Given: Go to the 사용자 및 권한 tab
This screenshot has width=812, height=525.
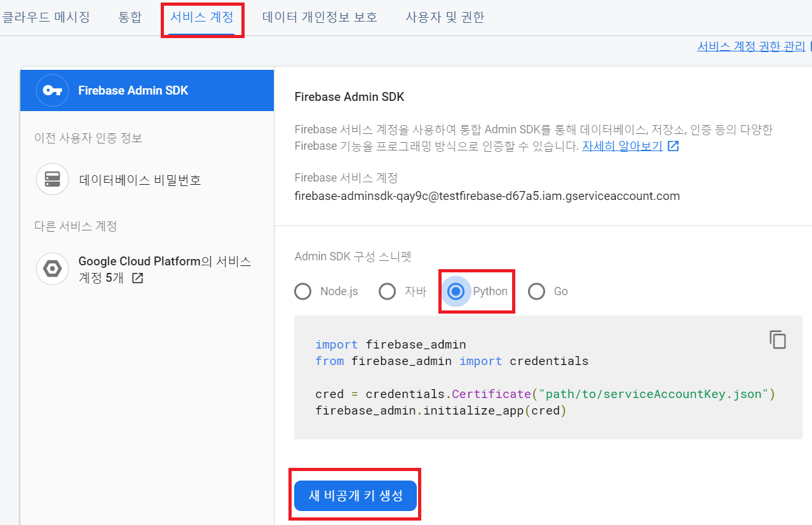Looking at the screenshot, I should coord(445,17).
